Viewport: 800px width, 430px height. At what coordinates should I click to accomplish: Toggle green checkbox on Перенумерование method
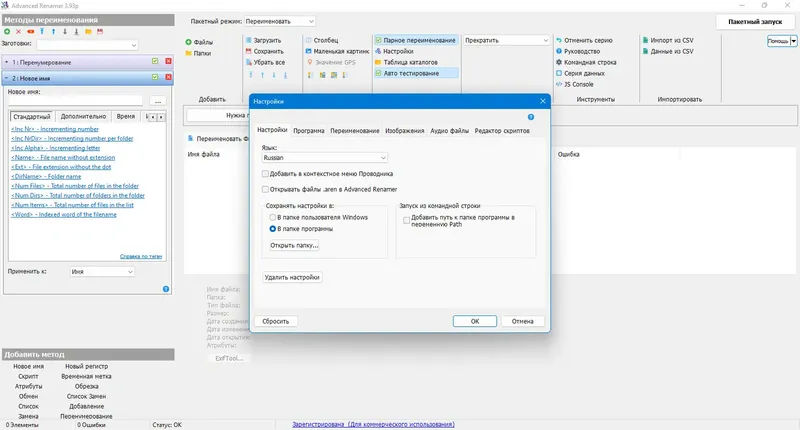pos(155,61)
